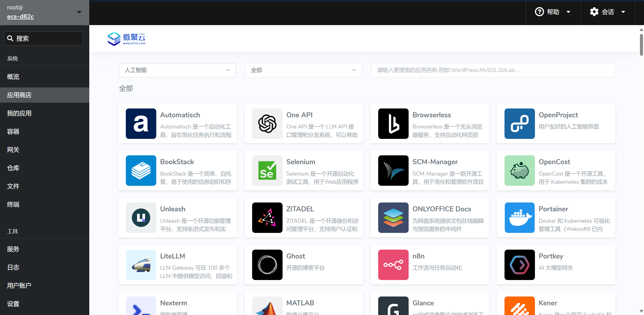This screenshot has height=315, width=644.
Task: Click the OpenCost piggy bank icon
Action: pyautogui.click(x=519, y=171)
